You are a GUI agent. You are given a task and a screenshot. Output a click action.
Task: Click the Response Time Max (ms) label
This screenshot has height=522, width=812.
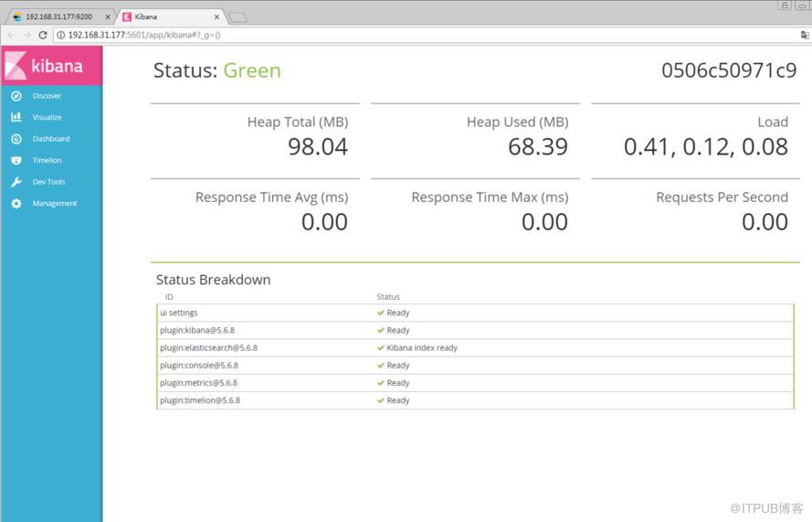[490, 197]
